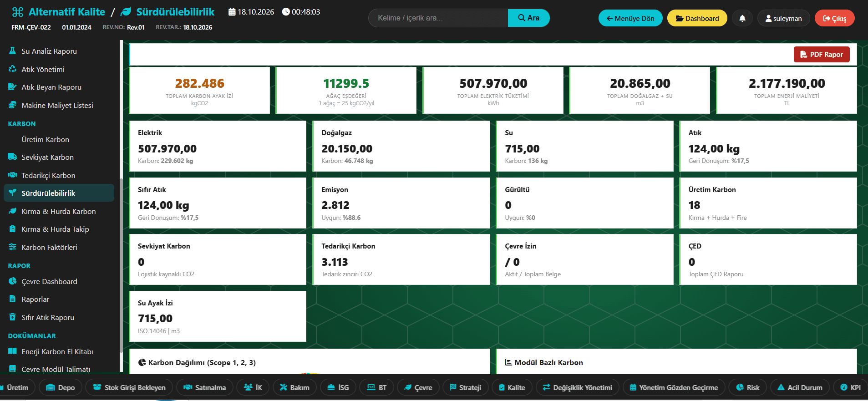Focus the Kelime / içerik ara search field

[x=438, y=18]
